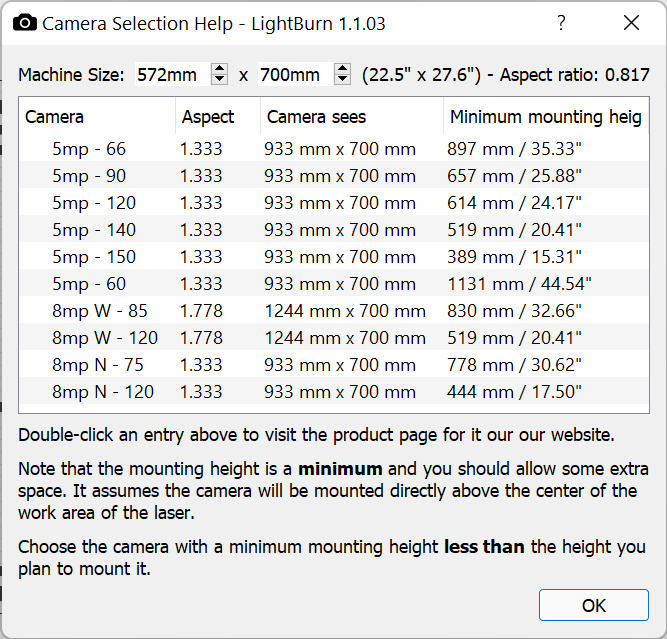Select the 5mp - 150 camera row
The image size is (667, 639).
pyautogui.click(x=334, y=257)
